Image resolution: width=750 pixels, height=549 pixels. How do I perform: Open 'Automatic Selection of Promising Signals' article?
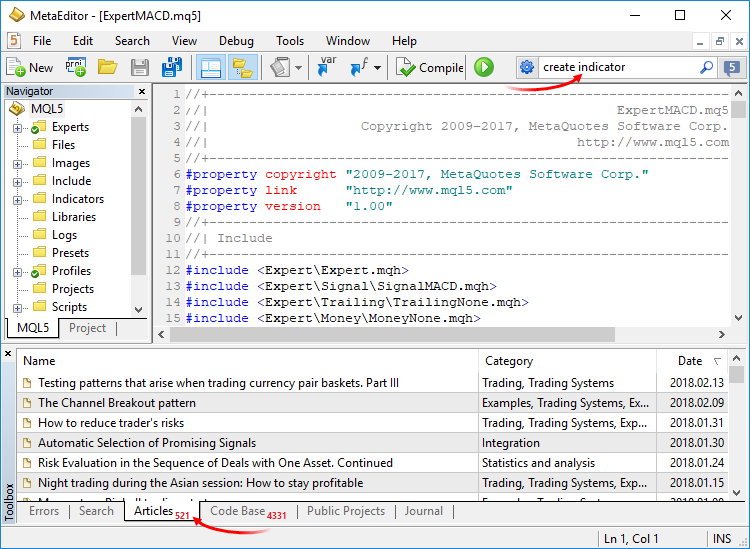pyautogui.click(x=147, y=443)
